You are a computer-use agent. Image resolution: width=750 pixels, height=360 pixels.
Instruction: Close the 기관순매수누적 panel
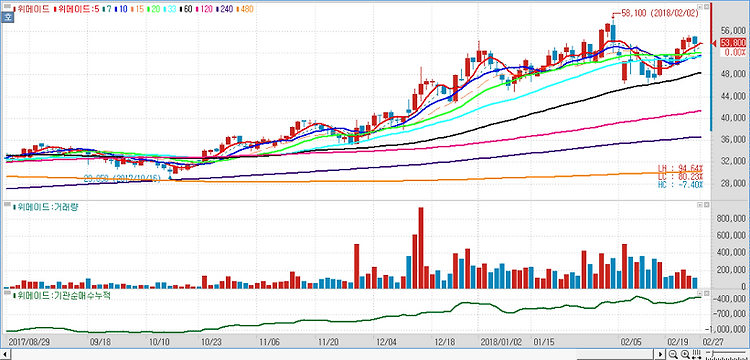click(x=706, y=293)
